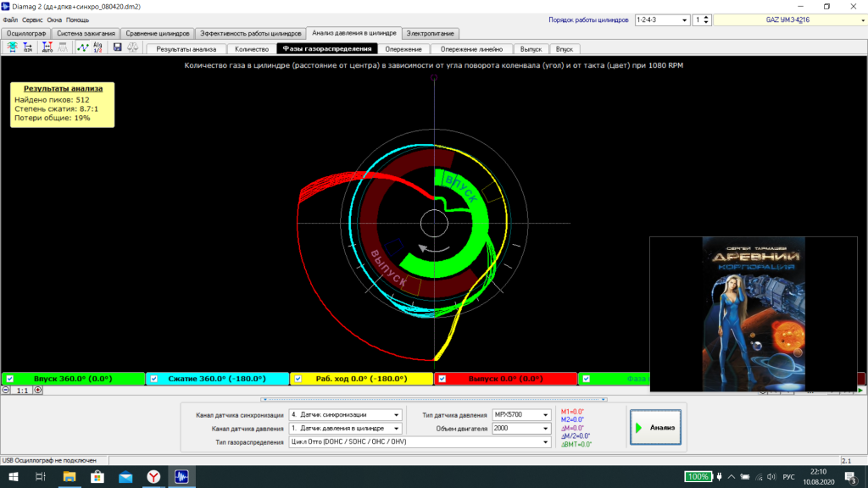The width and height of the screenshot is (868, 488).
Task: Click the green play arrow at strip end
Action: pos(861,390)
